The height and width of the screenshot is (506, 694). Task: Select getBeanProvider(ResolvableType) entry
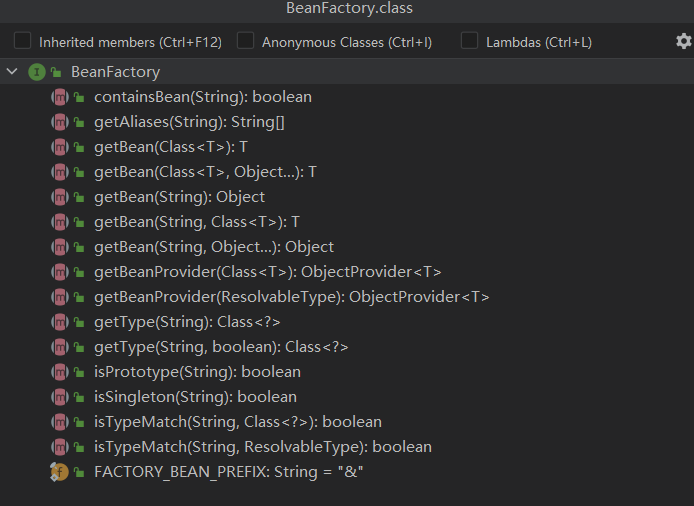292,297
